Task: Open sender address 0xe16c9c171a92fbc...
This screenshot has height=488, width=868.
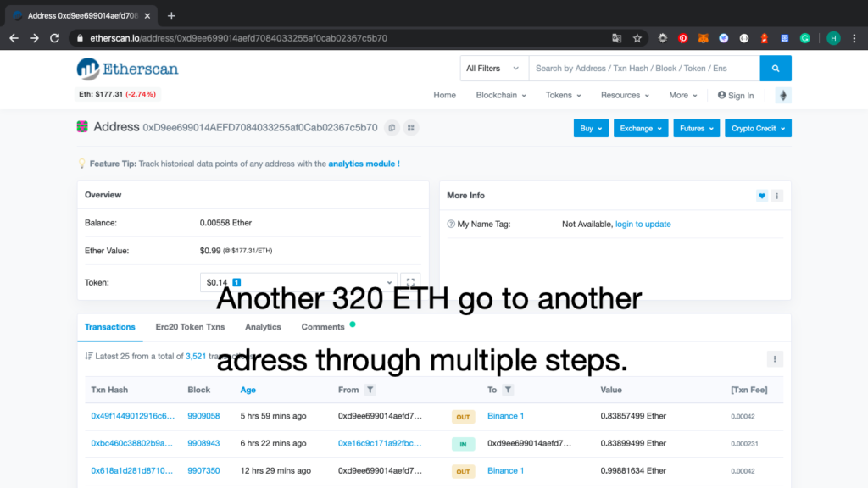Action: click(x=380, y=443)
